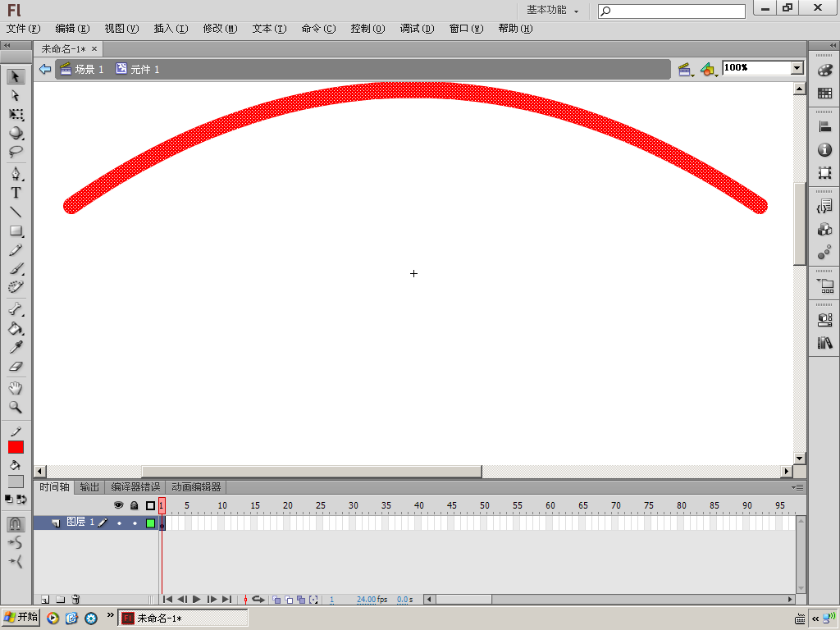Open the 基本功能 workspace dropdown

coord(552,10)
